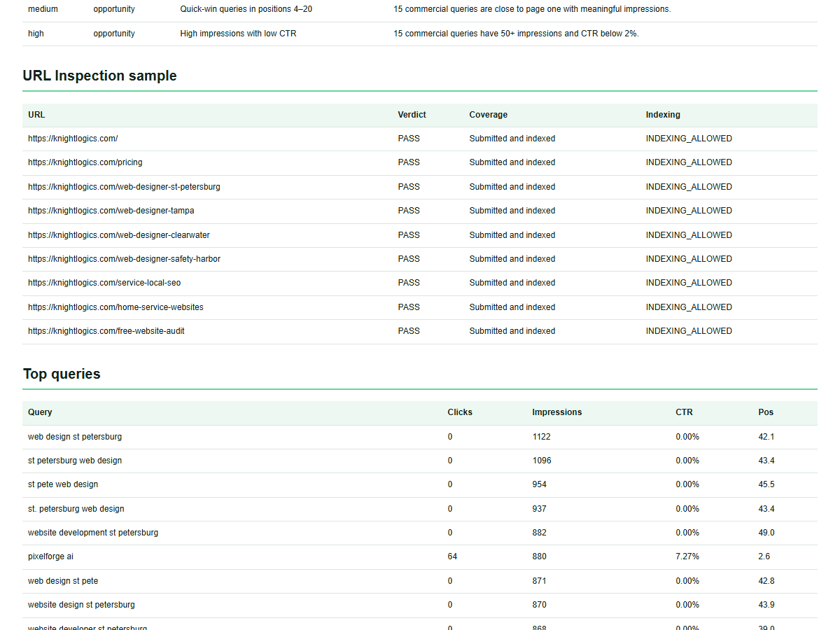This screenshot has width=840, height=630.
Task: Select the 'st petersburg web design' query without period
Action: (75, 461)
